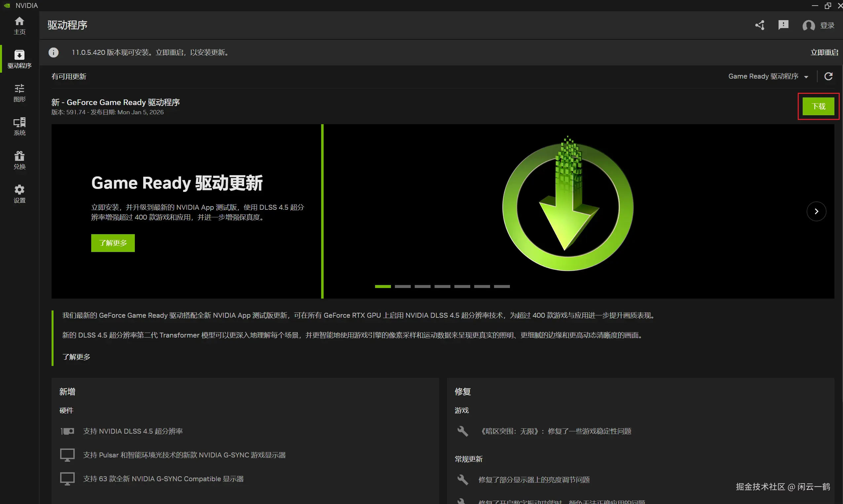The height and width of the screenshot is (504, 843).
Task: Click the green 下载 download button
Action: [818, 106]
